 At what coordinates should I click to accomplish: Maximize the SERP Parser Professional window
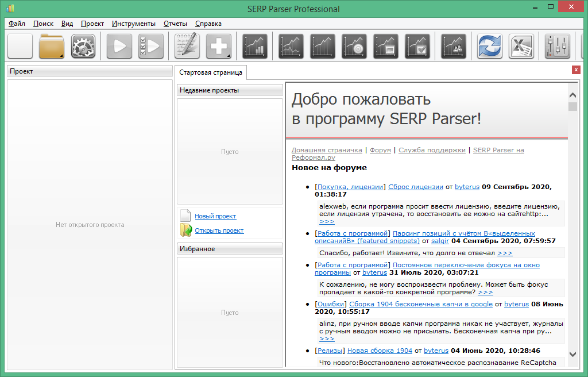point(551,6)
